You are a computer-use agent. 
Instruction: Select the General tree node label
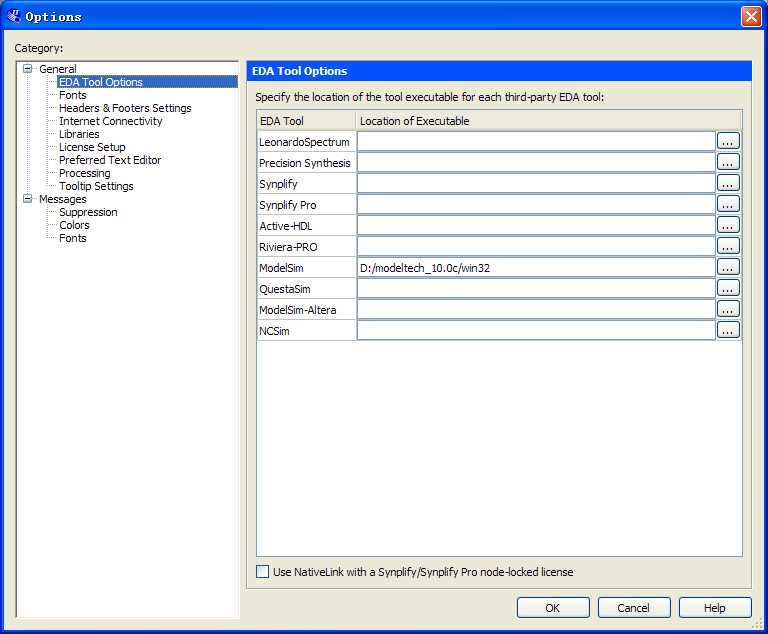[58, 69]
